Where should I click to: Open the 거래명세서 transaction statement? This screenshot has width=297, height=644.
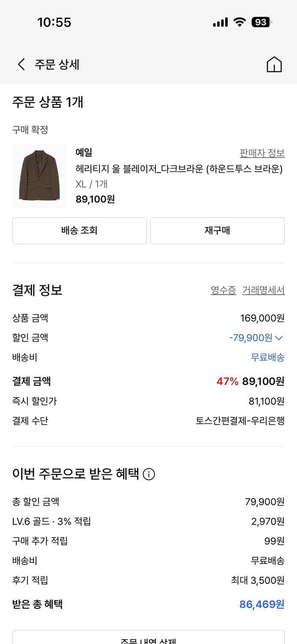[263, 290]
